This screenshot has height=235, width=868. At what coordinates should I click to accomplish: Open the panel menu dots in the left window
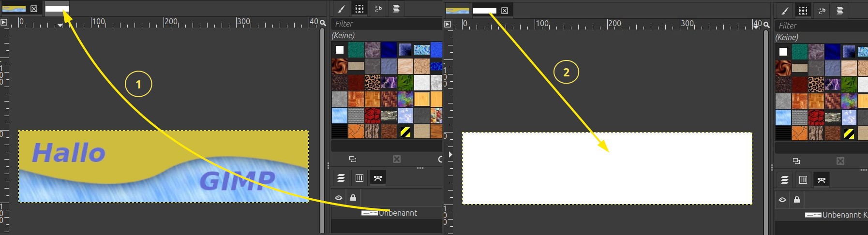coord(420,168)
